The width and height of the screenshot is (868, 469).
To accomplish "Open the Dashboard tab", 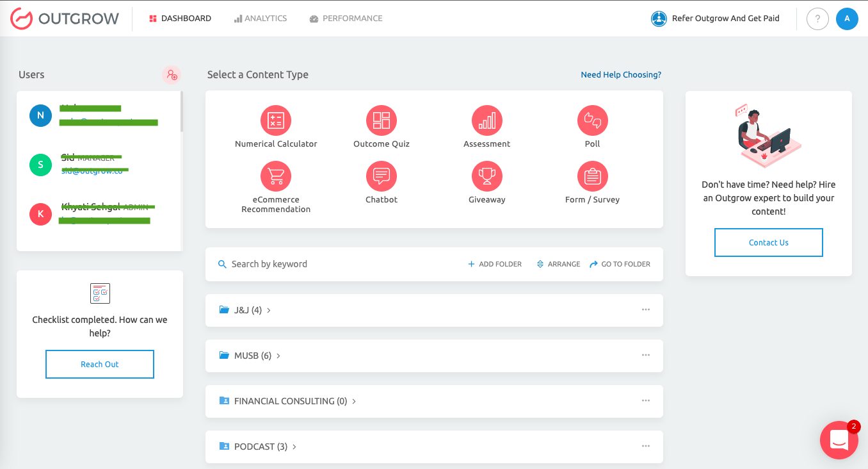I will pyautogui.click(x=180, y=19).
